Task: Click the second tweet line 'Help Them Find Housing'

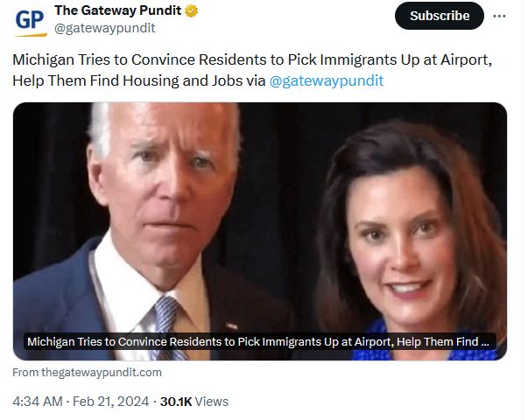Action: [x=198, y=80]
